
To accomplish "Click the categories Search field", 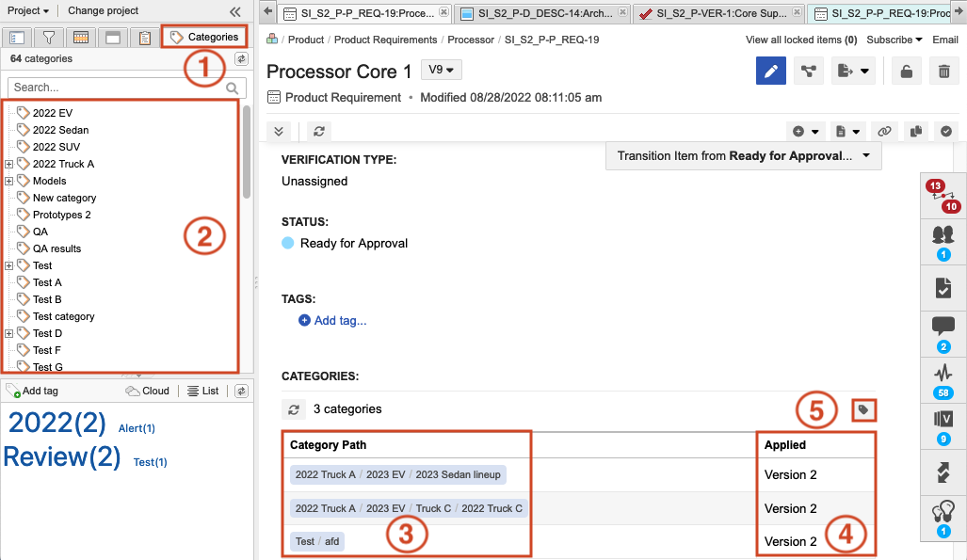I will click(117, 88).
